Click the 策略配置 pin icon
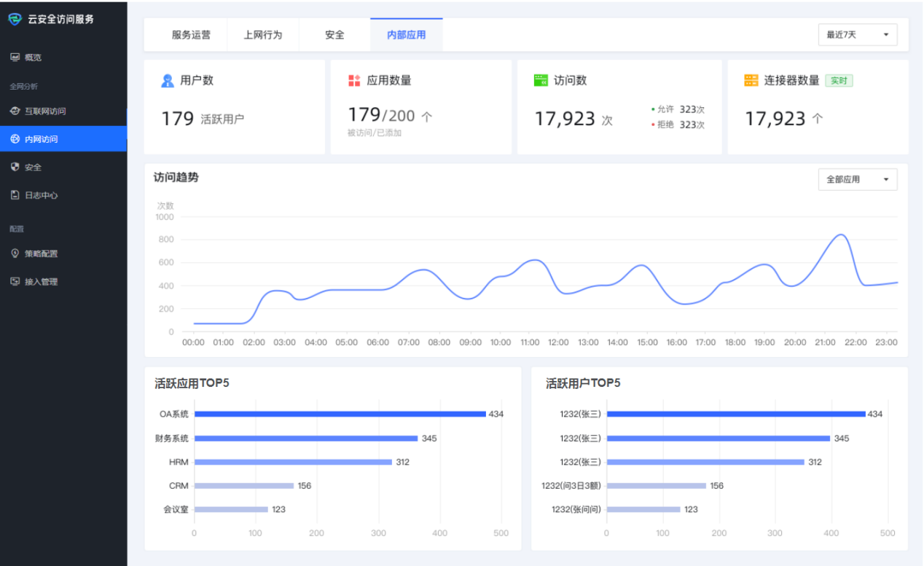Viewport: 924px width, 566px height. click(x=15, y=253)
